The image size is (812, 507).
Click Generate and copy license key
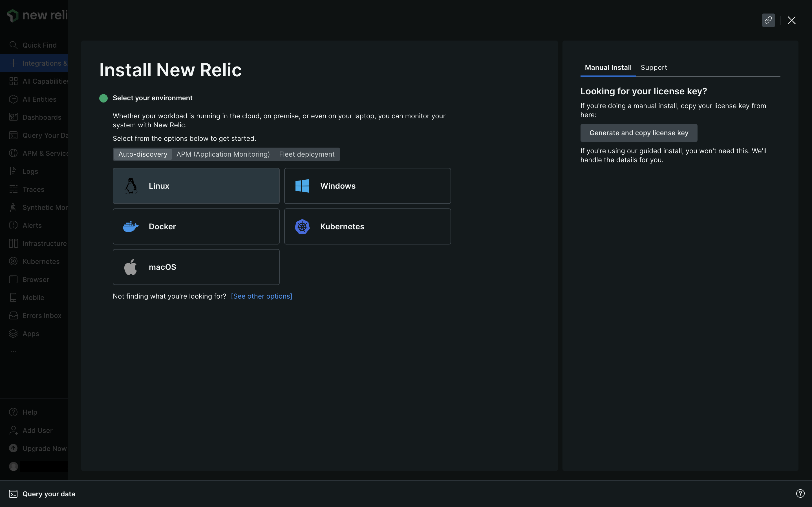pyautogui.click(x=639, y=133)
